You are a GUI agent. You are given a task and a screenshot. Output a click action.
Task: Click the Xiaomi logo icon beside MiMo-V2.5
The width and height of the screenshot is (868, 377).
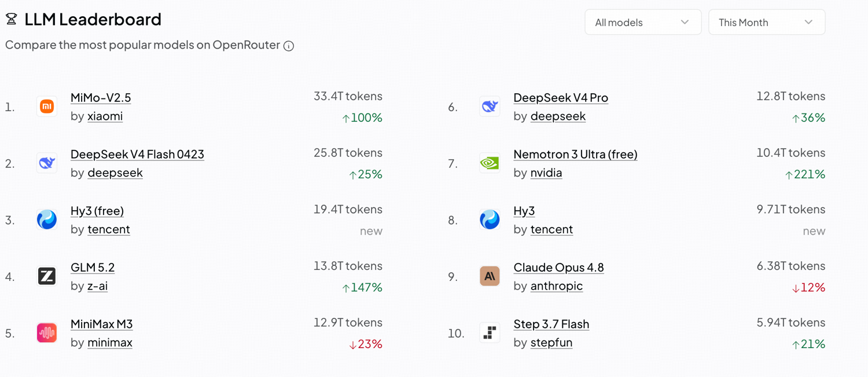click(x=47, y=107)
